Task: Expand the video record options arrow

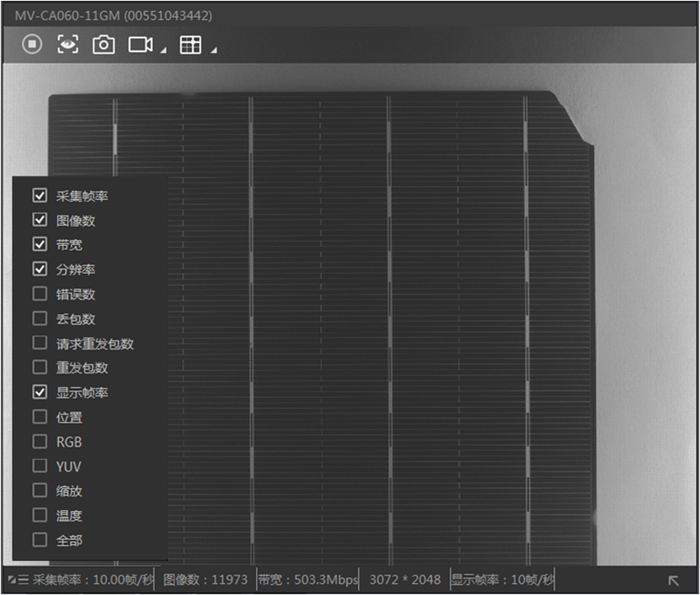Action: [164, 50]
